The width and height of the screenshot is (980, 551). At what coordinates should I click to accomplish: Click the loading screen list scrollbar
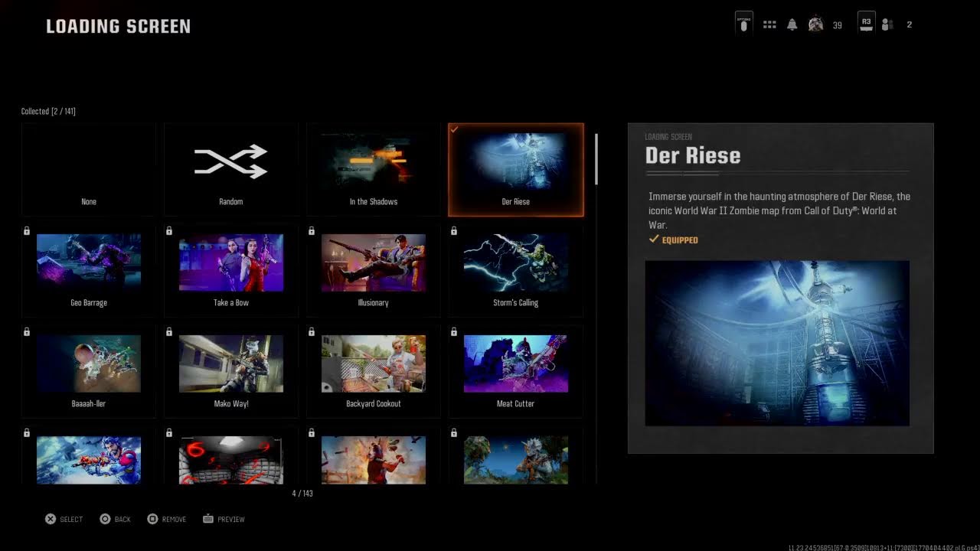pos(596,159)
